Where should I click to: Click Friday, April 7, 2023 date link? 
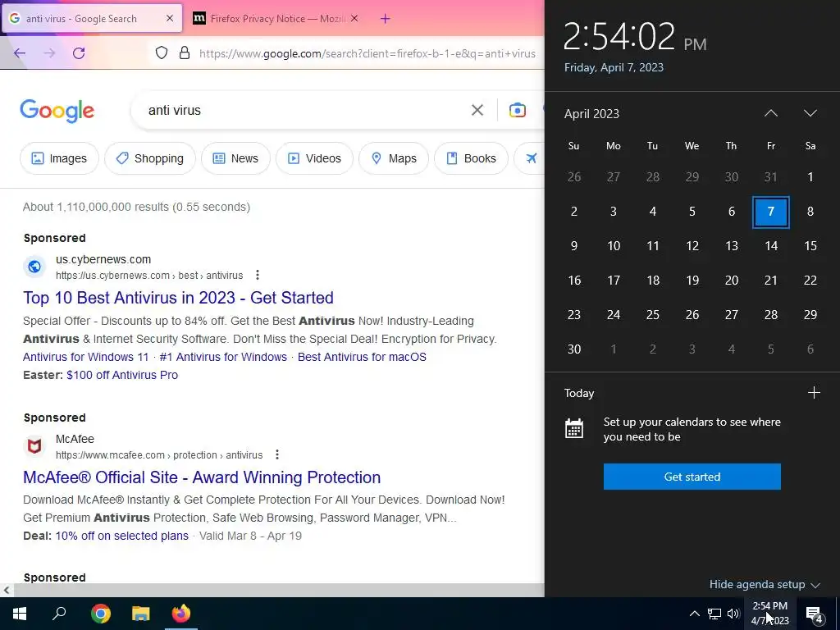point(614,67)
